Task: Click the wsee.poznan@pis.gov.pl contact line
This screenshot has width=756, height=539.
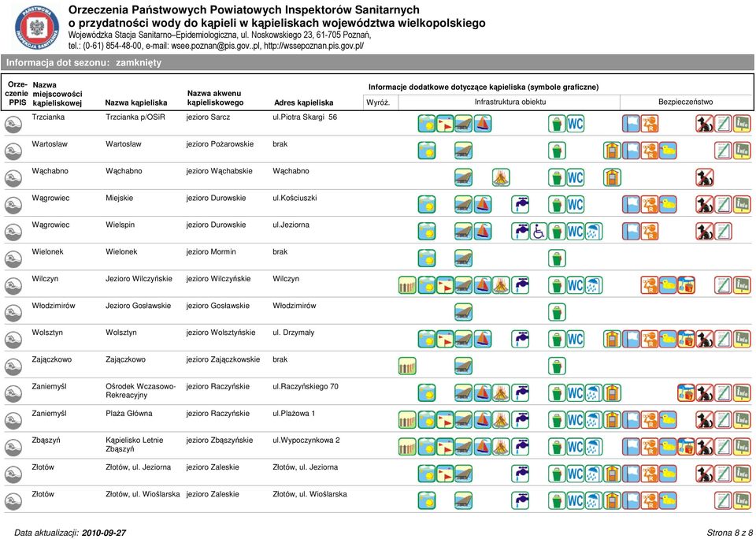Action: [216, 46]
